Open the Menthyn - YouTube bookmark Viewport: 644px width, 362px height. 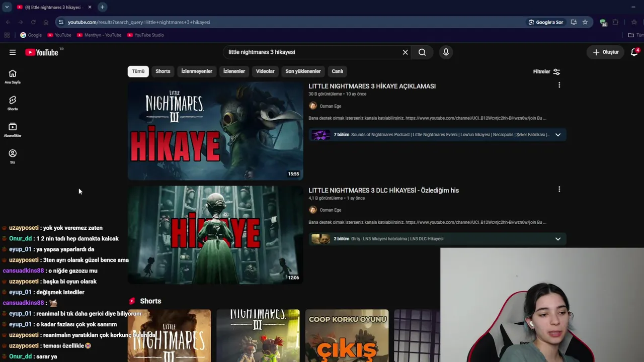click(99, 35)
